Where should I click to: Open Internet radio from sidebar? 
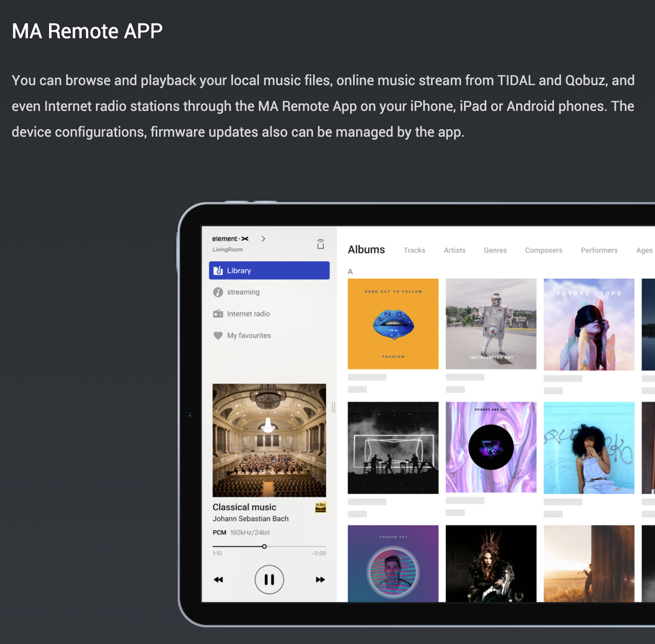248,314
